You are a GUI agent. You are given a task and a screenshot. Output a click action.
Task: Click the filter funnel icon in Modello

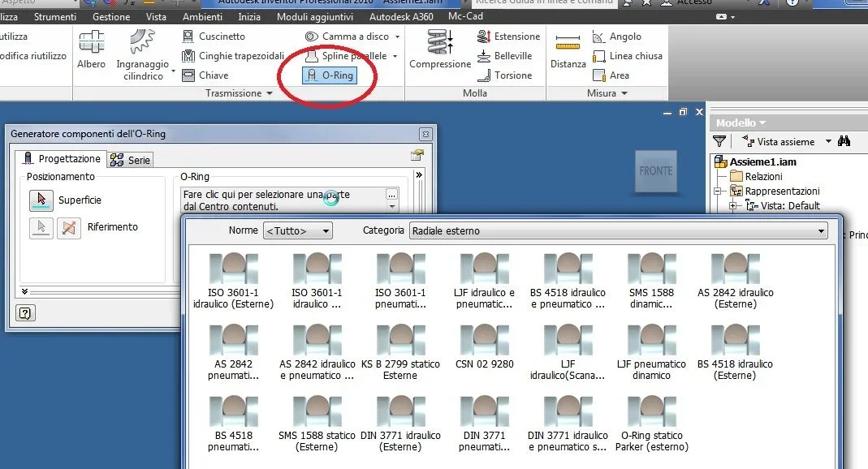(719, 141)
